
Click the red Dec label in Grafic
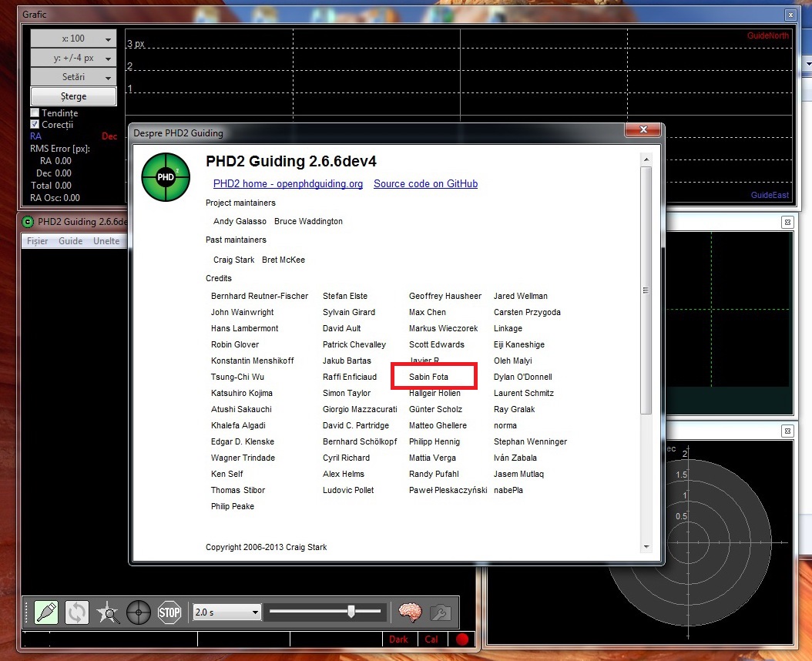click(109, 136)
